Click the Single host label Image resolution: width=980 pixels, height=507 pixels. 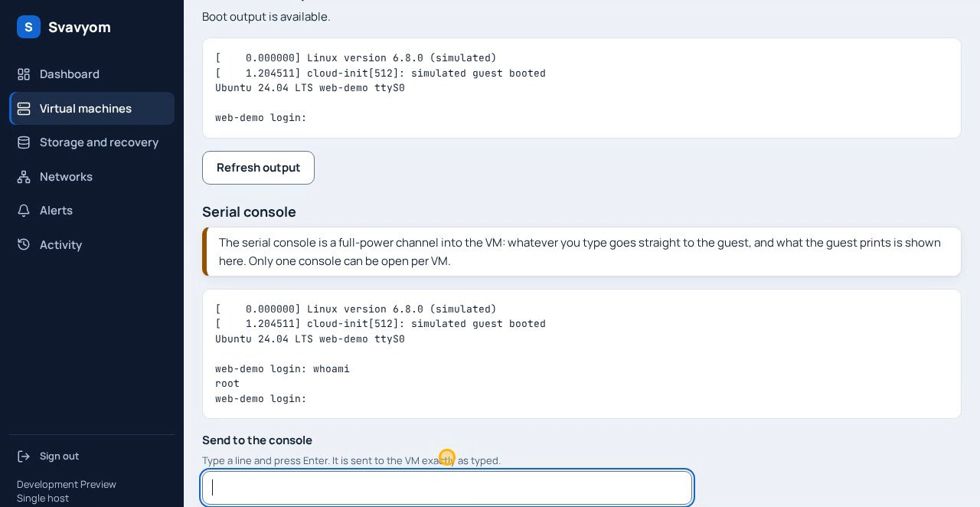[43, 499]
